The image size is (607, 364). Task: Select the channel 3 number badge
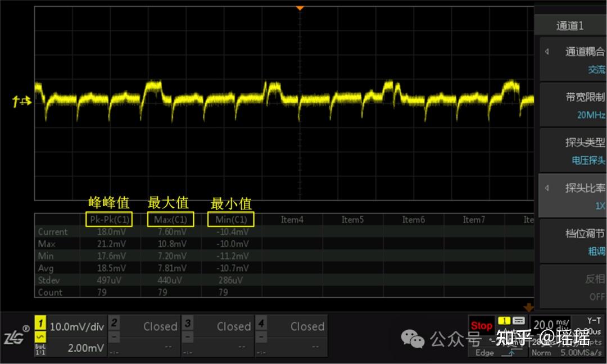tap(187, 322)
